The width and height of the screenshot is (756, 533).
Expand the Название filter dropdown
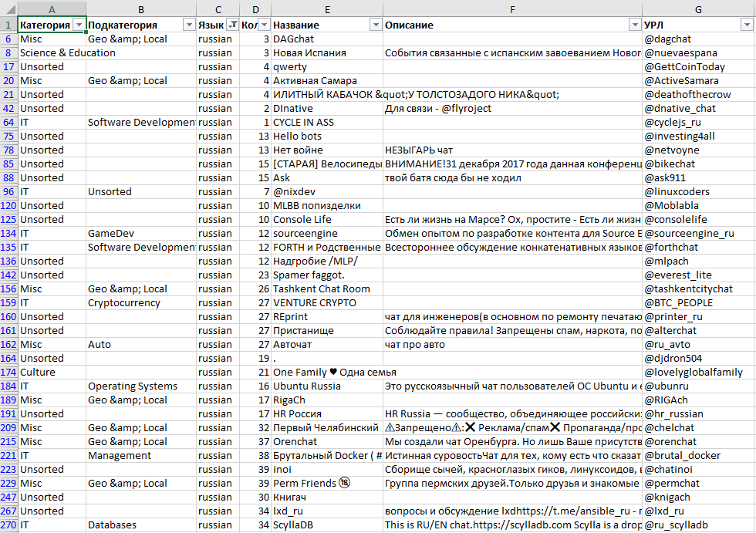click(x=375, y=25)
